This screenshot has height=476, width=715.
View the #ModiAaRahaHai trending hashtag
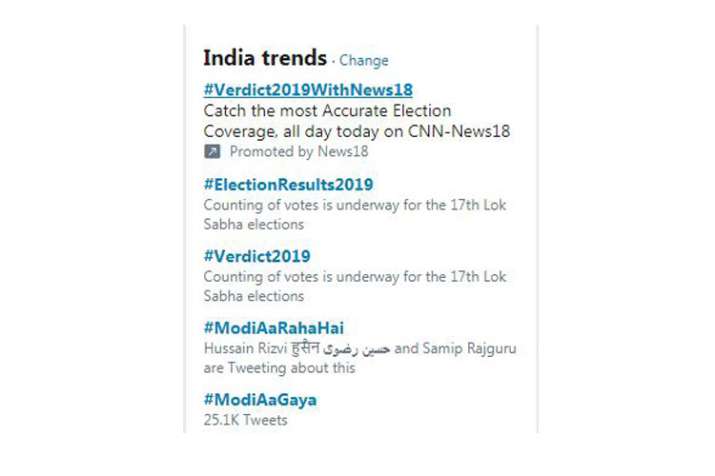point(274,328)
